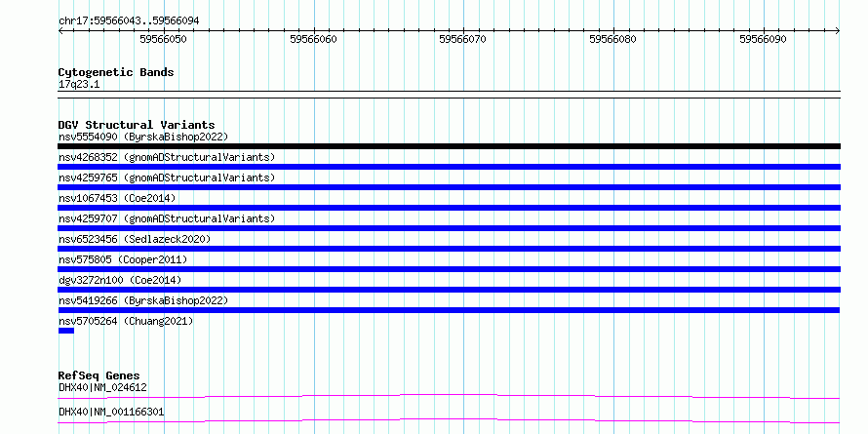868x434 pixels.
Task: Open variant nsv5419266 (ByrskaBishop2022) label
Action: coord(143,300)
